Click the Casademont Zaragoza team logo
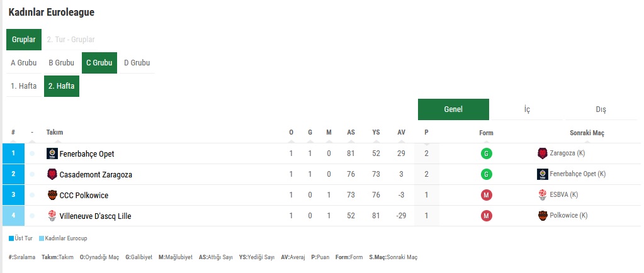The height and width of the screenshot is (273, 644). [52, 174]
